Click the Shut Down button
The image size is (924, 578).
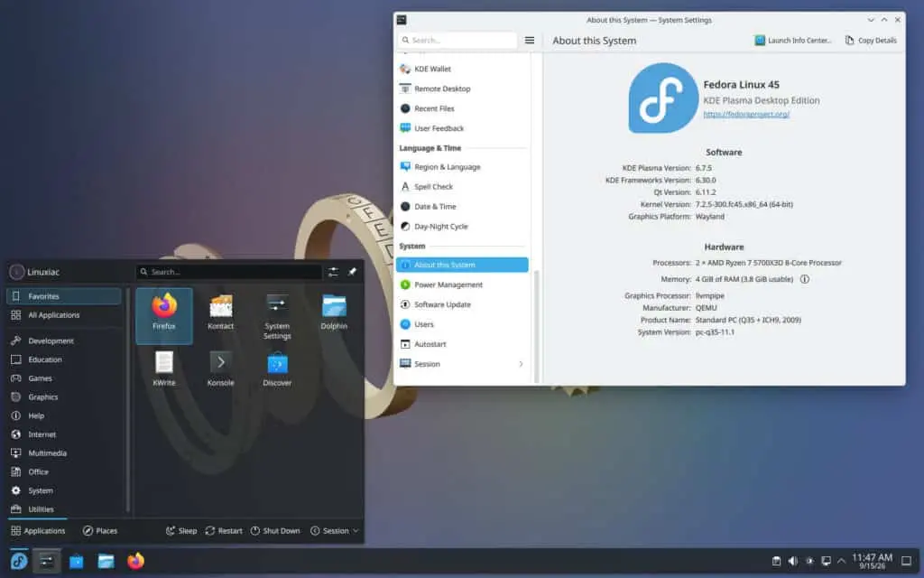275,531
